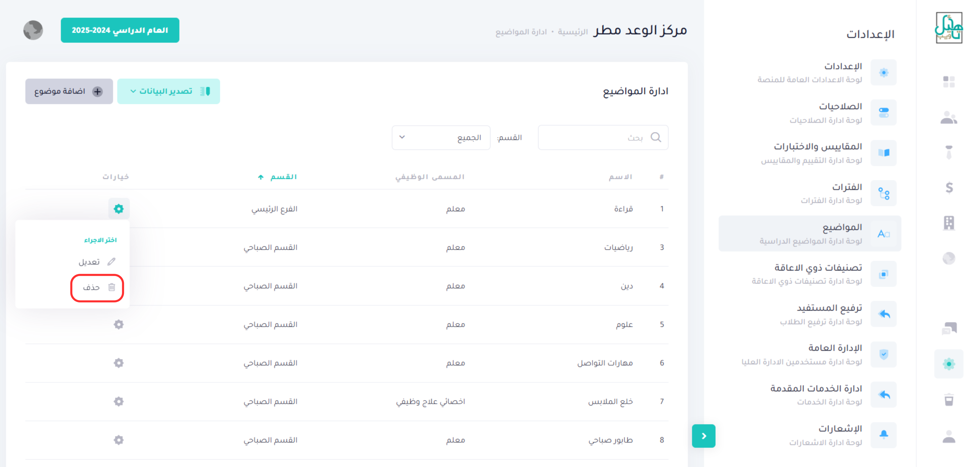
Task: Click الفرع الرئيسي cell in قراءة row
Action: pos(274,209)
